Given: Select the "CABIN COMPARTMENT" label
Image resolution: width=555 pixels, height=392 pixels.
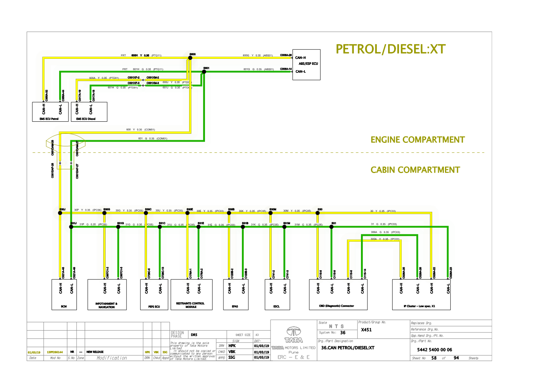Looking at the screenshot, I should [x=415, y=170].
